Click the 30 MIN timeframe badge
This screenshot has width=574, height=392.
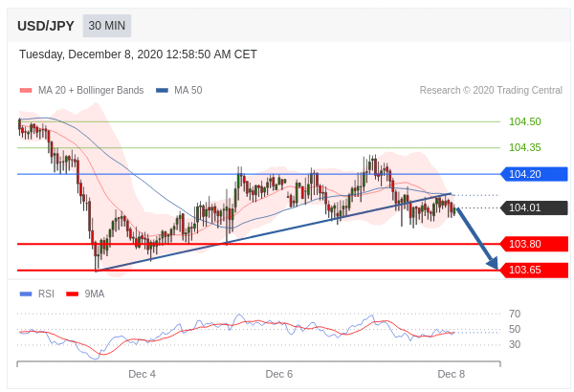click(107, 26)
